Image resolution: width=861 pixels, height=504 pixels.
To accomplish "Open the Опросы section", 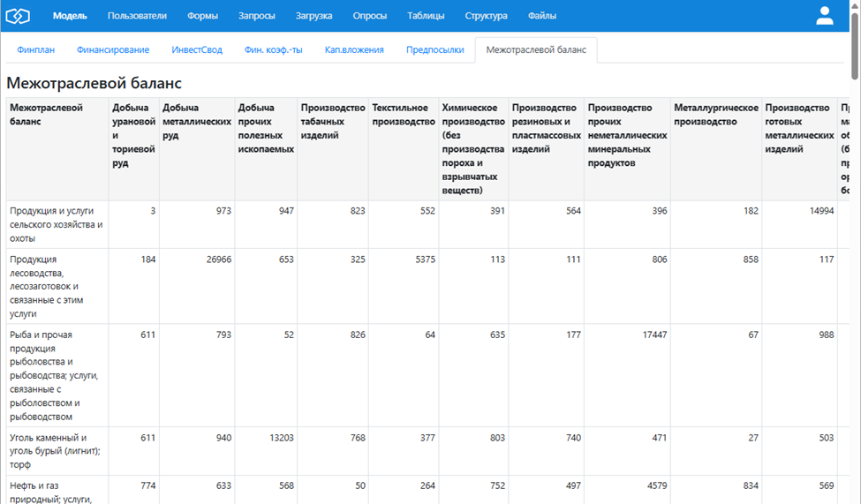I will click(x=369, y=16).
